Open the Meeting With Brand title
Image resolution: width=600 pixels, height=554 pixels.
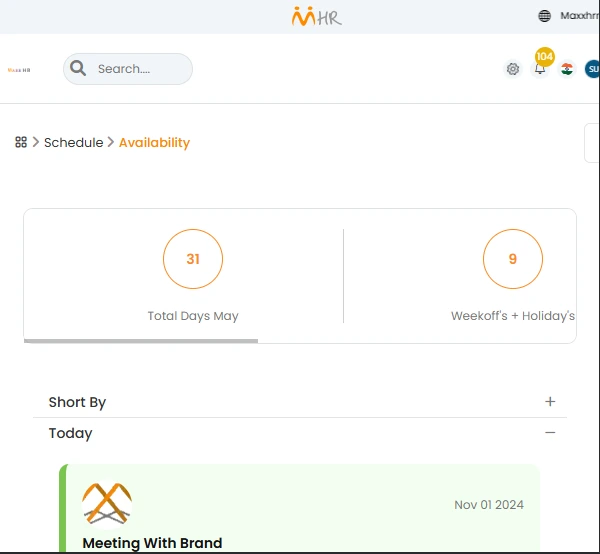[x=152, y=543]
